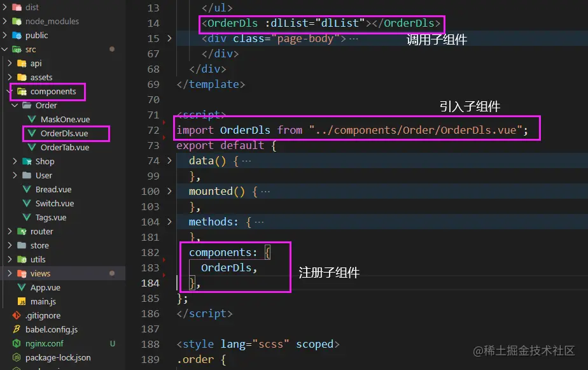Screen dimensions: 588x370
Task: Expand the router folder chevron
Action: coord(10,231)
